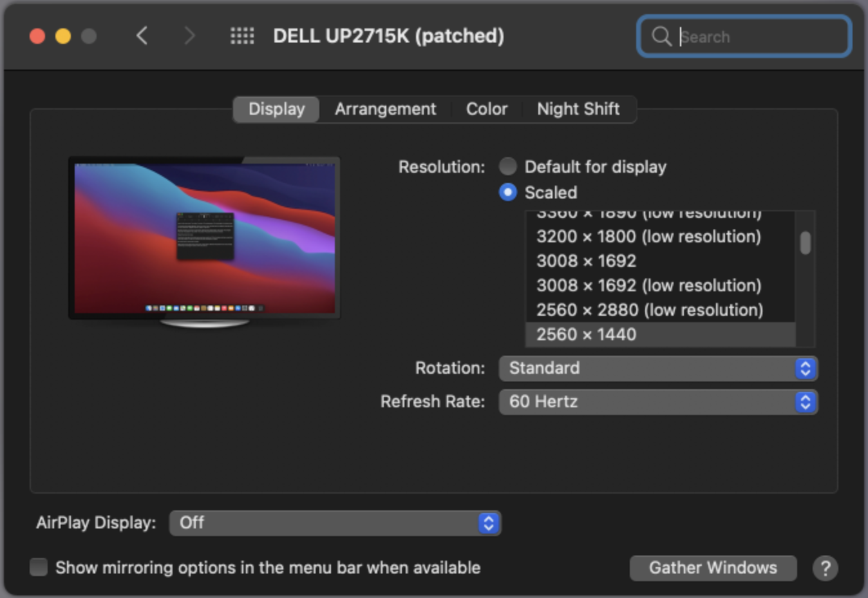The width and height of the screenshot is (868, 598).
Task: Switch to the Display tab
Action: [276, 109]
